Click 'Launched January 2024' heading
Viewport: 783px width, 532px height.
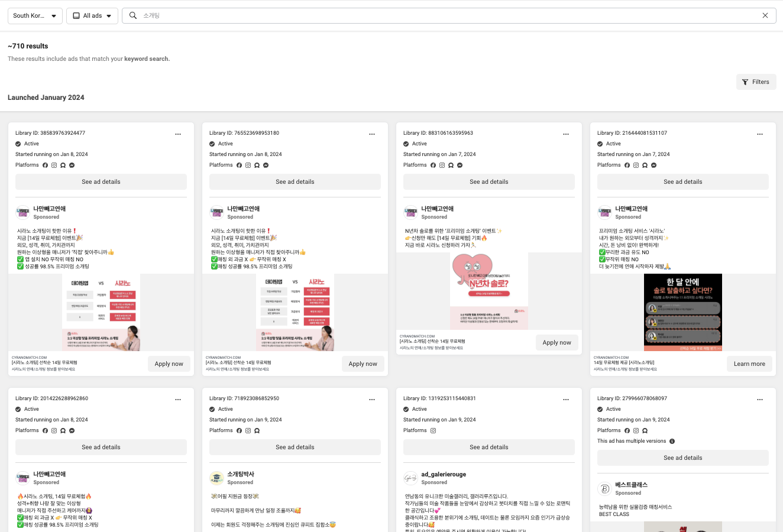(x=46, y=98)
